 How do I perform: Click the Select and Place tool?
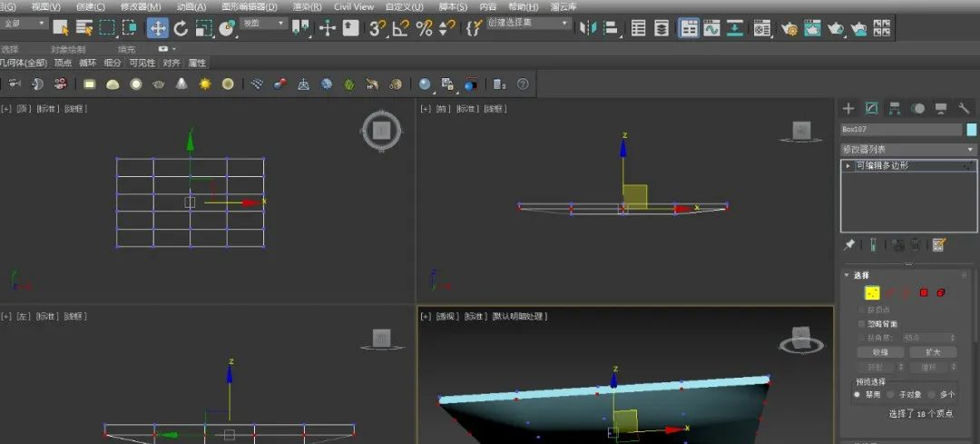[227, 27]
